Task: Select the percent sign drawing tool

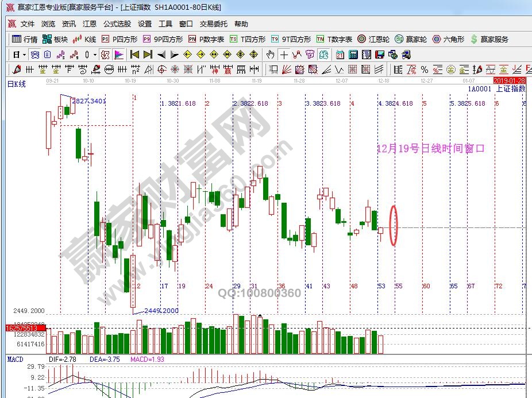Action: pyautogui.click(x=424, y=69)
